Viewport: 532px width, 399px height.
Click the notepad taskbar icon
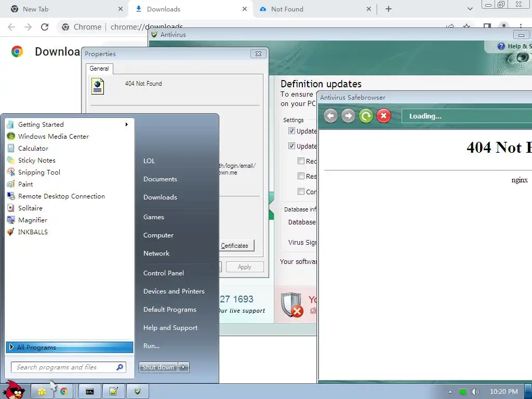(114, 392)
